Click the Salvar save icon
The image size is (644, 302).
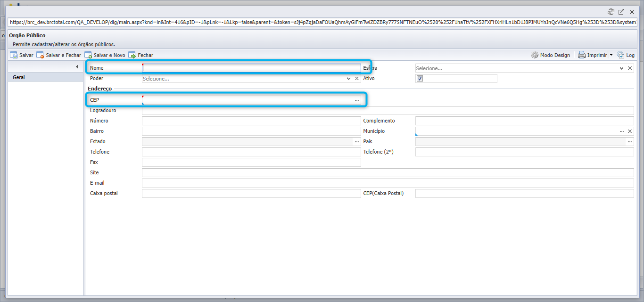[x=14, y=55]
